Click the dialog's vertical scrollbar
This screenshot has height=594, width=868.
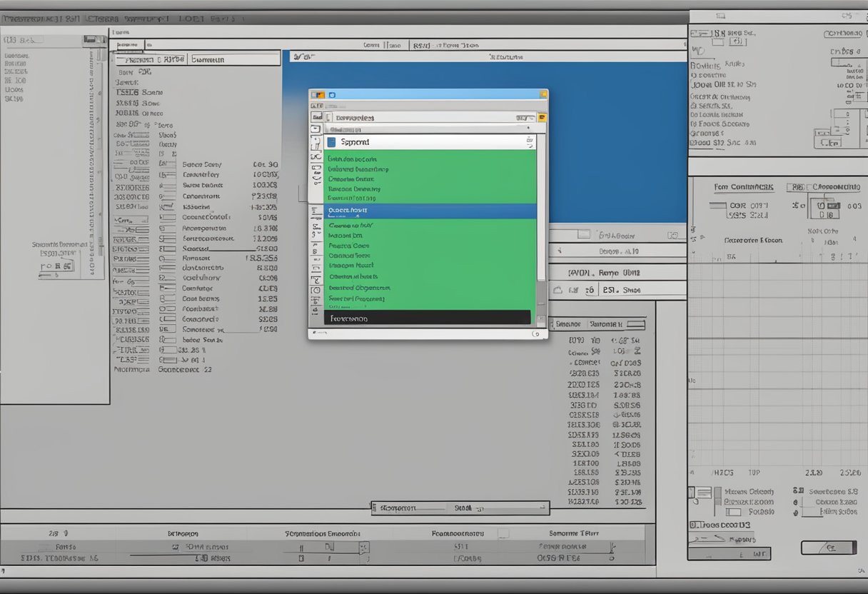click(541, 214)
